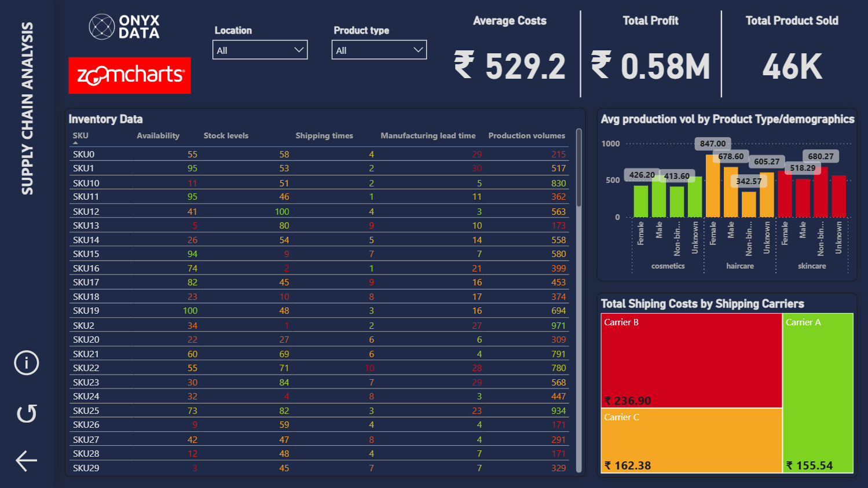The image size is (868, 488).
Task: Click the ZoomCharts red logo
Action: tap(130, 75)
